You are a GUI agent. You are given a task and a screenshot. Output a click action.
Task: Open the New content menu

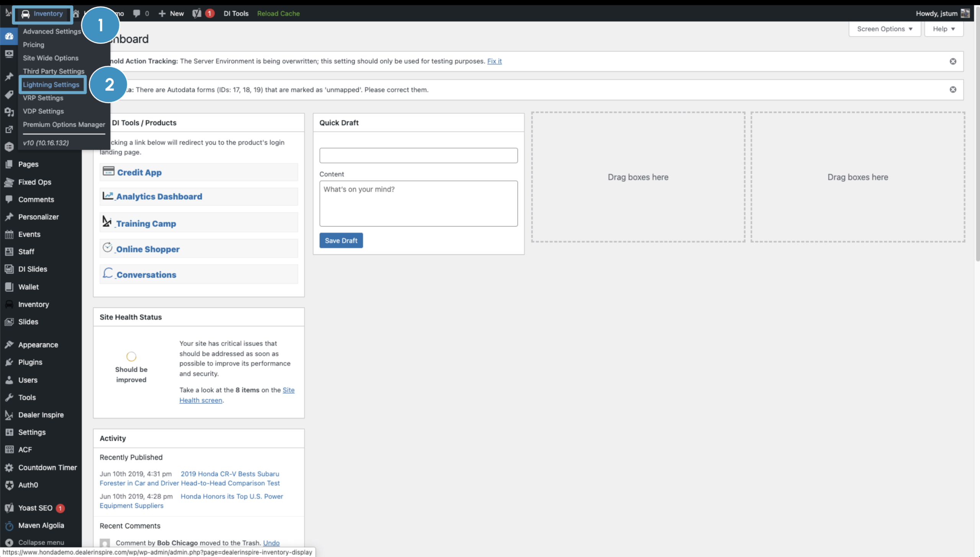(x=171, y=13)
